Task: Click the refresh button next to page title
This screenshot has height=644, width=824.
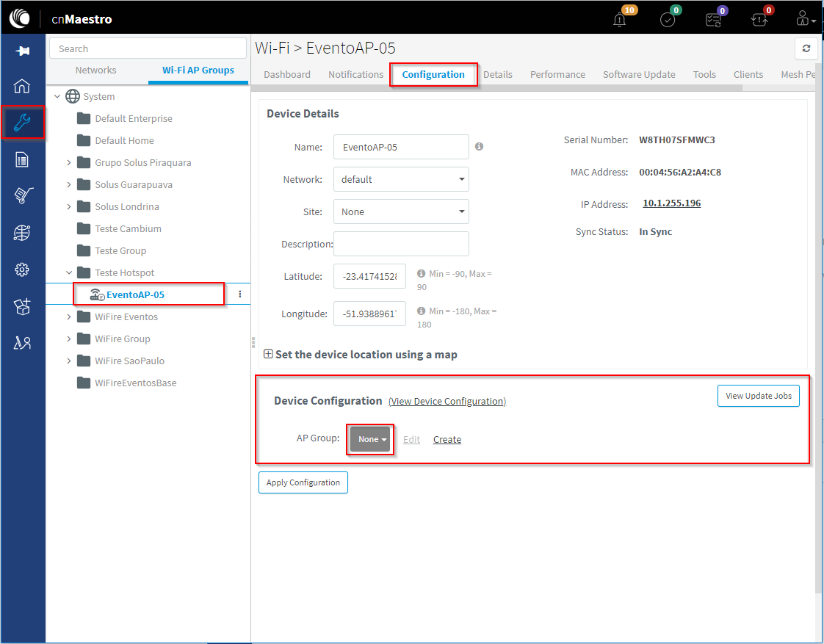Action: coord(806,48)
